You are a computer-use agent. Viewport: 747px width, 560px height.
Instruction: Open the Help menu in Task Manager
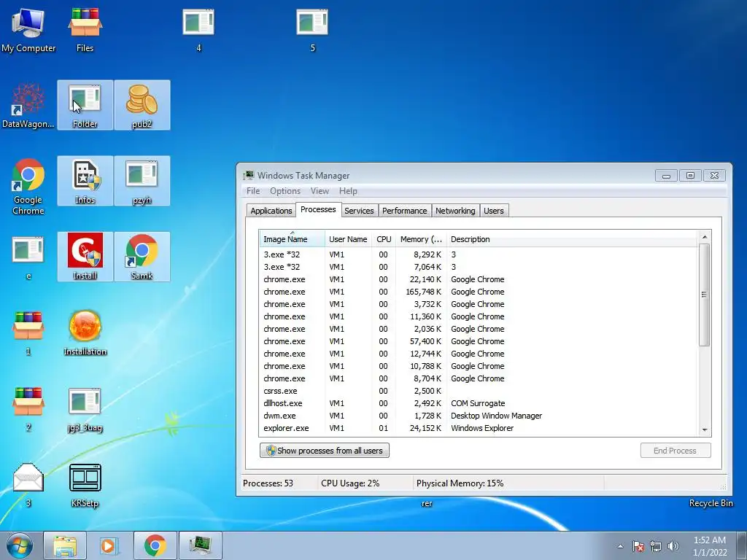(x=348, y=191)
